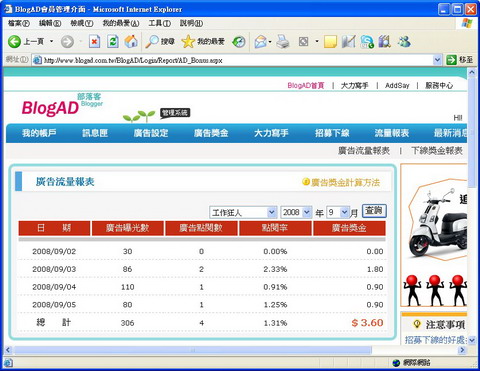The width and height of the screenshot is (480, 371).
Task: Open the 檢視 menu
Action: click(x=82, y=23)
